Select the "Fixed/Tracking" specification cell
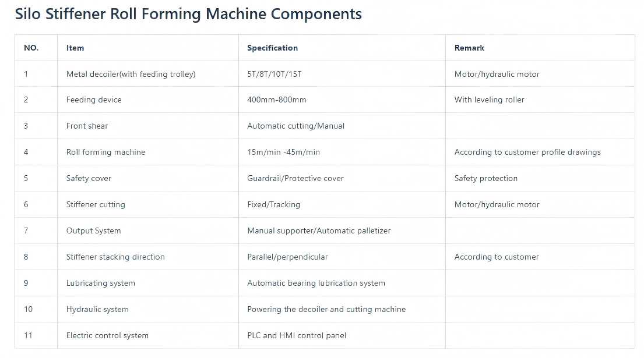The width and height of the screenshot is (644, 358). (273, 204)
